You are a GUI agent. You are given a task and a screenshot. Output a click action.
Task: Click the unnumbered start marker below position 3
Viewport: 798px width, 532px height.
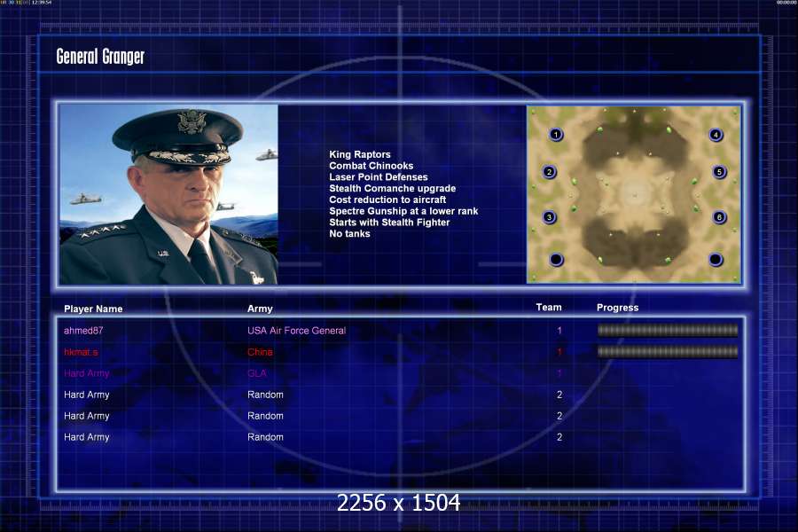point(556,260)
